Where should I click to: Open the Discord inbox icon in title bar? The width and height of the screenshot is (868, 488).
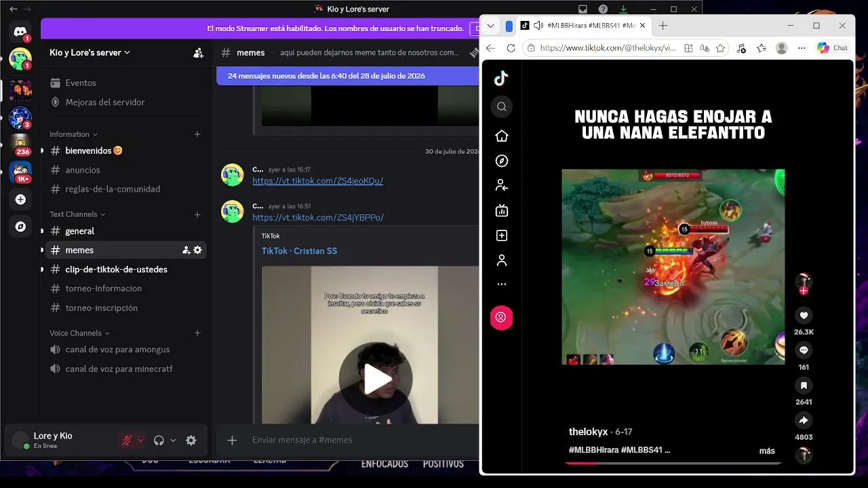(583, 9)
